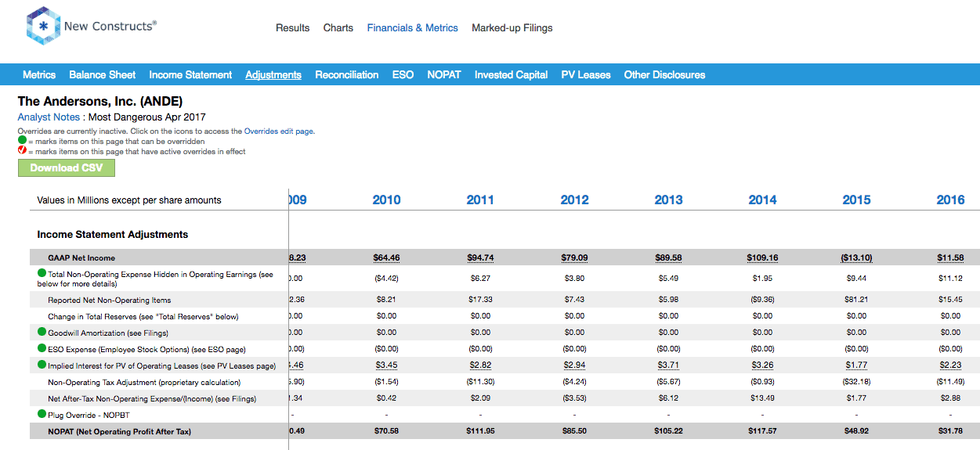Switch to the Reconciliation tab
Image resolution: width=980 pixels, height=450 pixels.
click(x=347, y=74)
